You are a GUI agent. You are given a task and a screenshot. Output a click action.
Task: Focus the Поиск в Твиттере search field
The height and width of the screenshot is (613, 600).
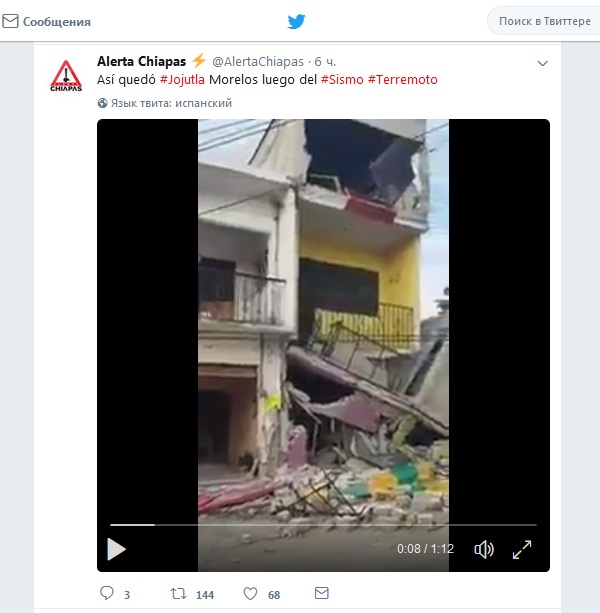(x=544, y=21)
